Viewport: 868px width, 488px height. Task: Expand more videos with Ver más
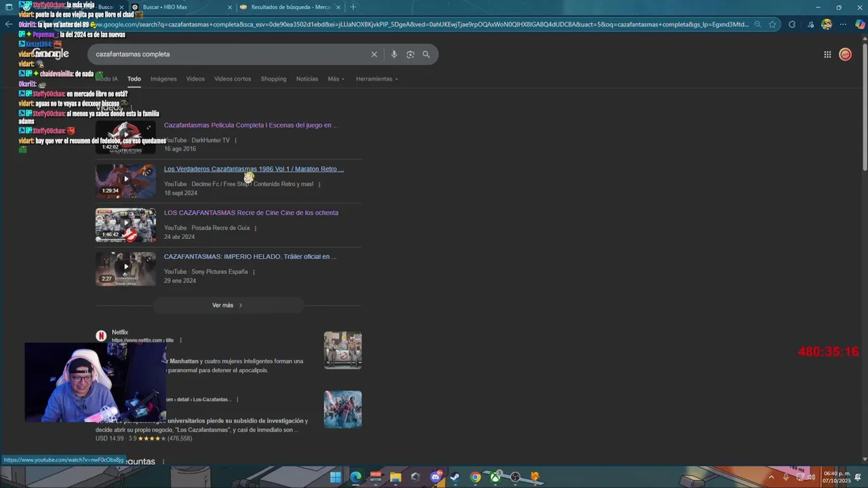(x=227, y=306)
